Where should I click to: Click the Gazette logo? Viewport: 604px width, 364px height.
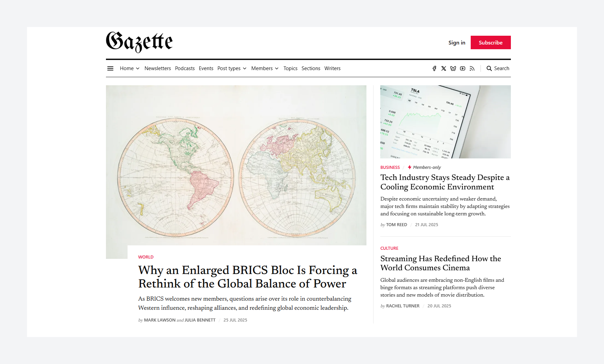139,42
